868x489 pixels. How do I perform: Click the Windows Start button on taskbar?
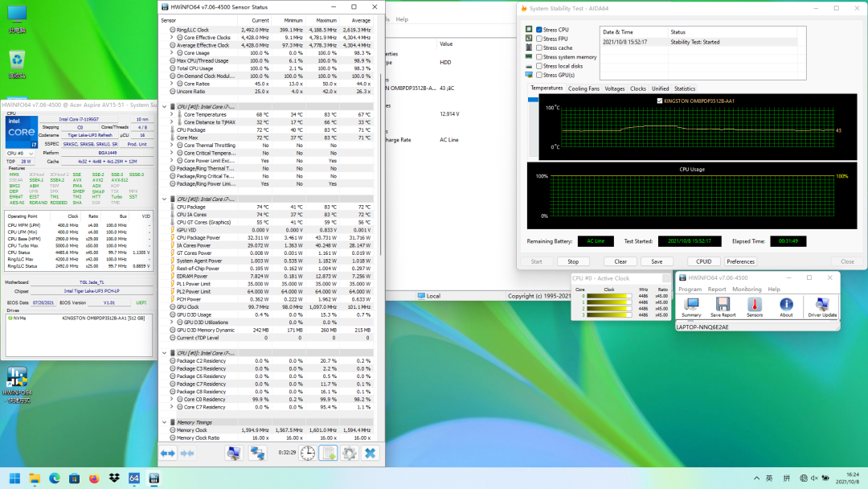pos(14,478)
